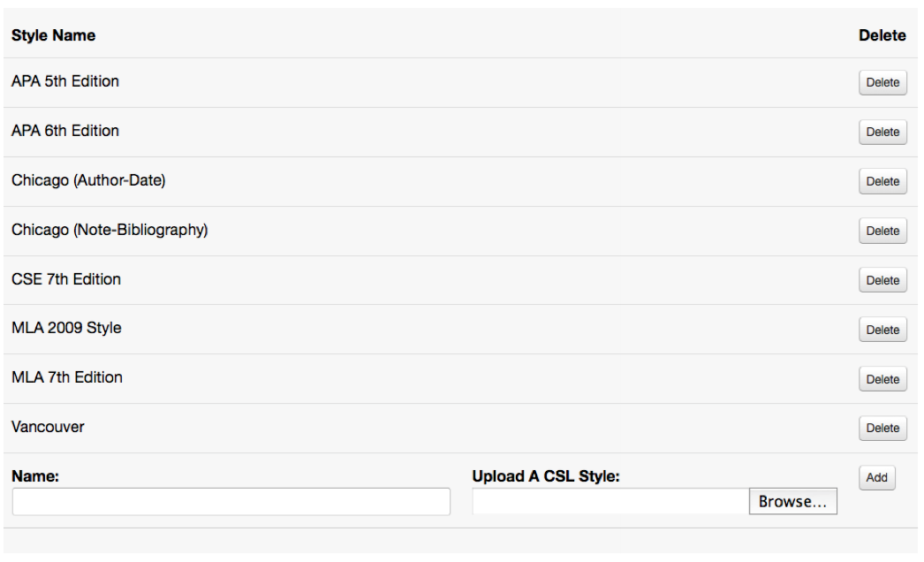This screenshot has width=924, height=562.
Task: Click the Add button
Action: click(876, 477)
